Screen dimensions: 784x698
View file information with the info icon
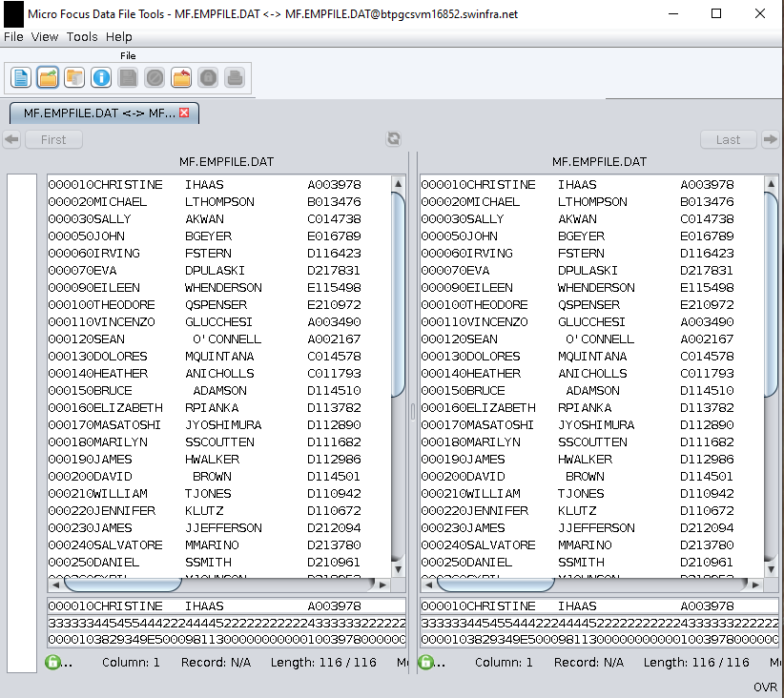[100, 77]
